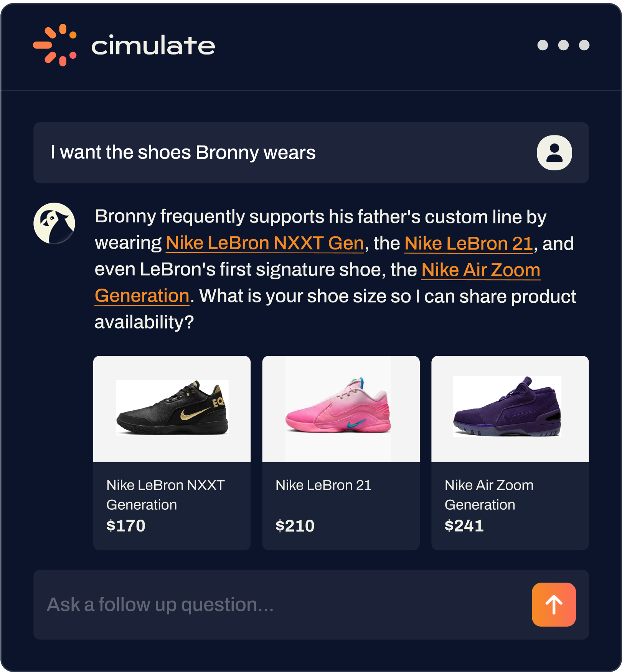Click the user profile avatar icon

(x=554, y=153)
